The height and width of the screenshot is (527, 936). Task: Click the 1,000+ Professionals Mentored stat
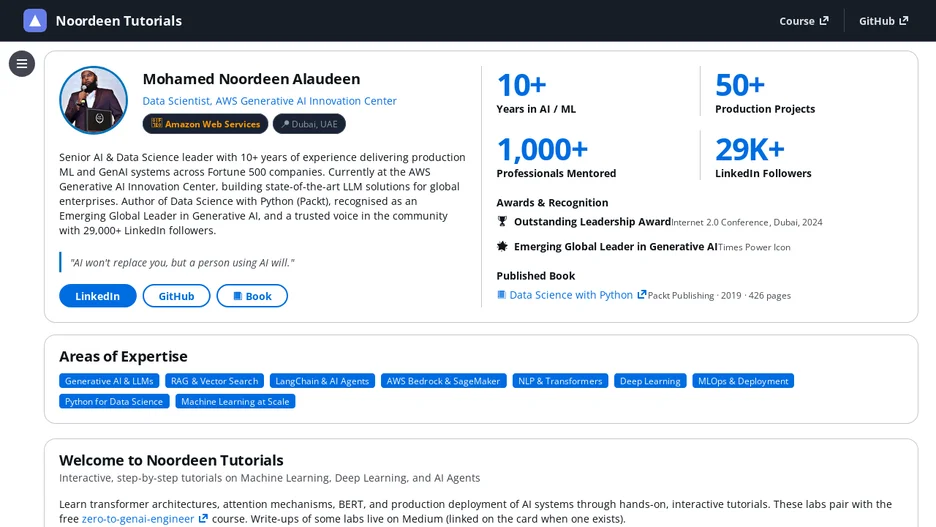(556, 157)
